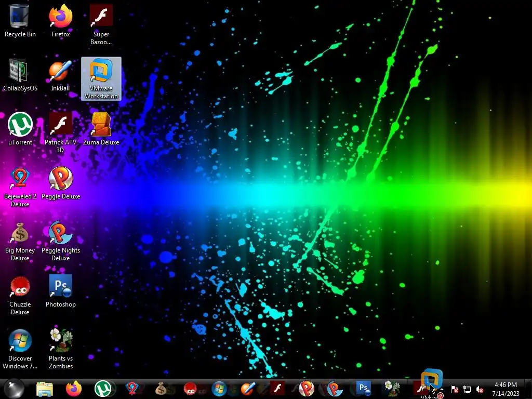The width and height of the screenshot is (532, 399).
Task: Launch Peggle Deluxe from the taskbar
Action: 306,389
